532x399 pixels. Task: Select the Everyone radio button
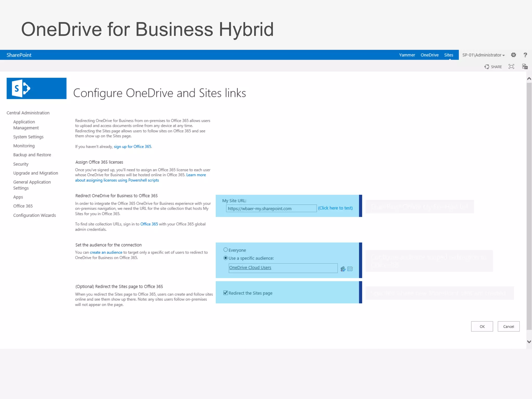tap(225, 250)
